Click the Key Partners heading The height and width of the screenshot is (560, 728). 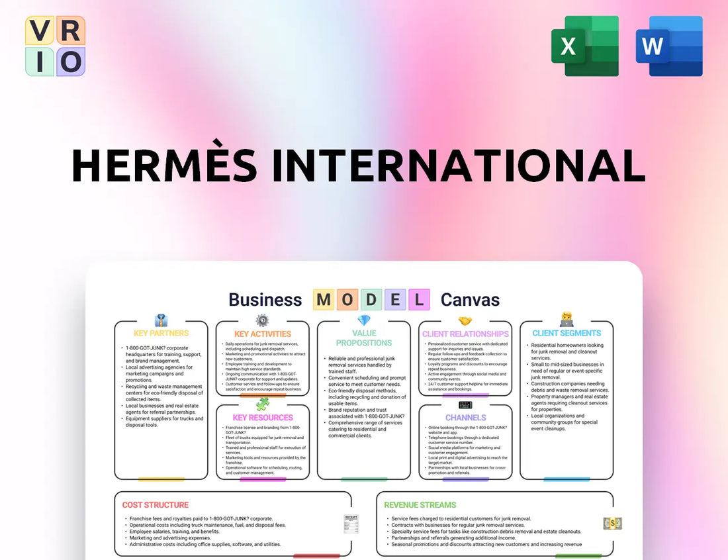[x=161, y=334]
